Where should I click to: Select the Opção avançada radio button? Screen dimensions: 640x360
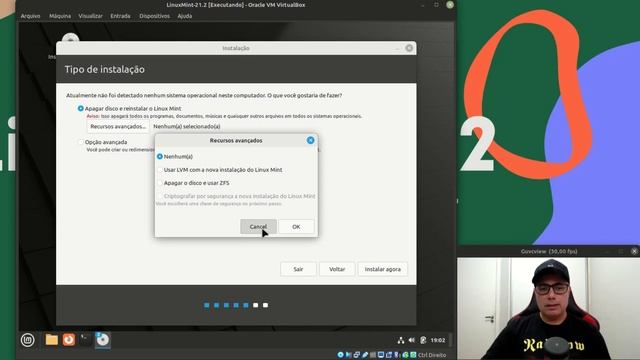pos(80,142)
